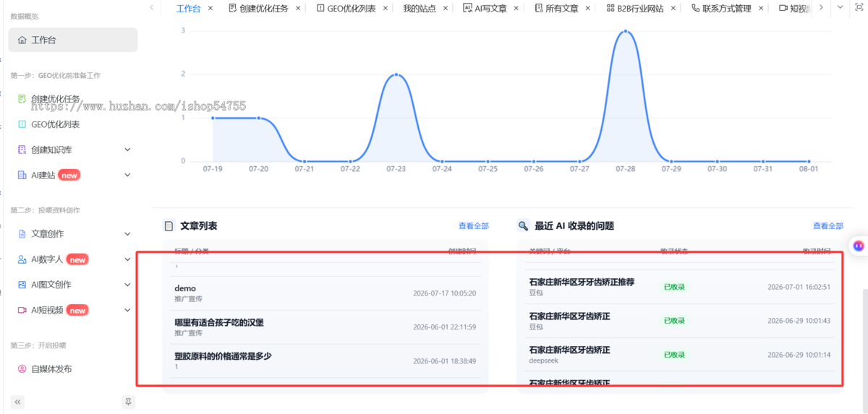The height and width of the screenshot is (414, 868).
Task: Click 已收录 badge dated 2026-06-29 10:01:43
Action: coord(674,321)
